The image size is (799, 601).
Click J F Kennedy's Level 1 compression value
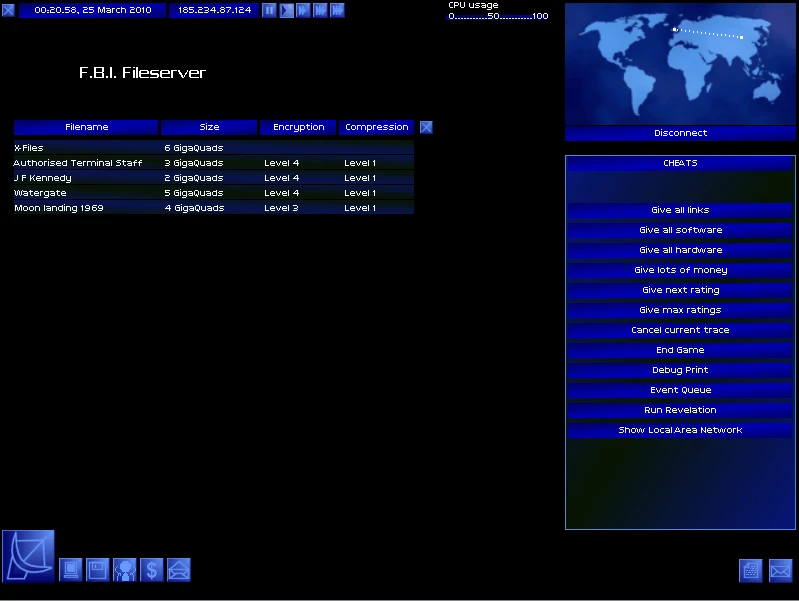pos(360,178)
